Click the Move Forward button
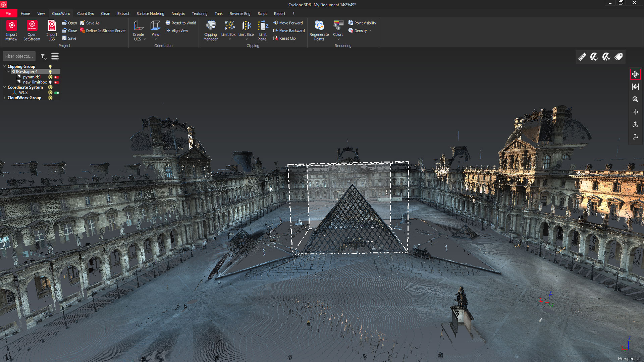Screen dimensions: 644x362 [x=288, y=23]
